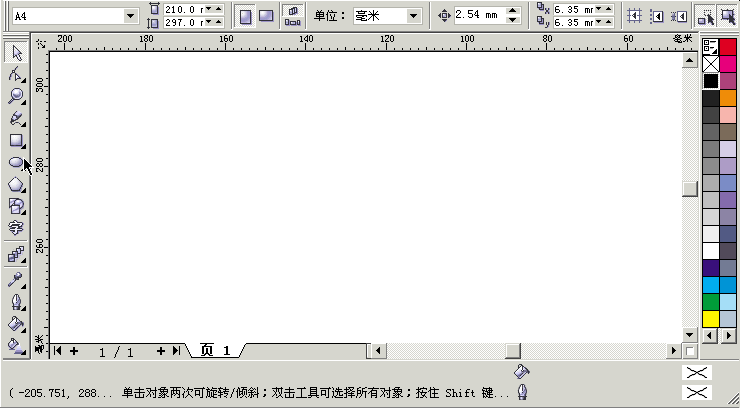Toggle snap to grid
This screenshot has width=740, height=408.
[x=634, y=17]
